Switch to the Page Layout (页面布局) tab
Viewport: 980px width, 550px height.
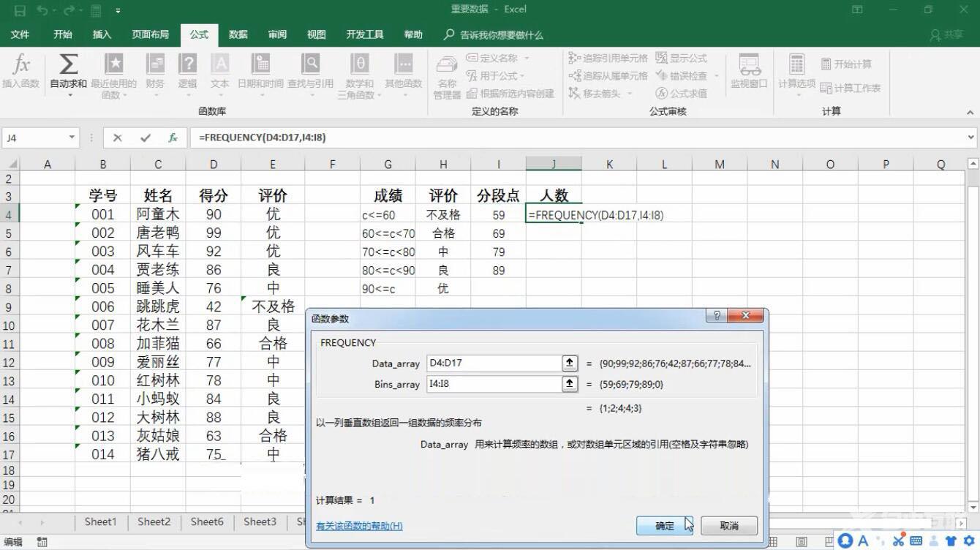point(150,34)
